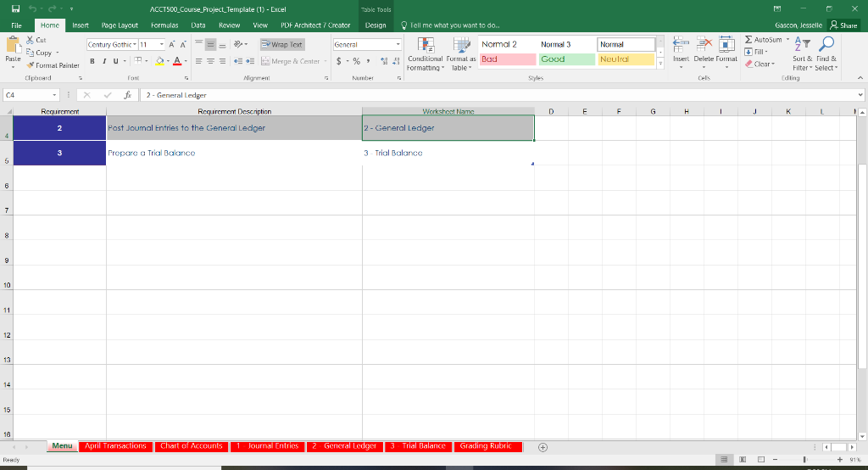Screen dimensions: 868x470
Task: Click the Fill Color paint bucket
Action: click(x=159, y=61)
